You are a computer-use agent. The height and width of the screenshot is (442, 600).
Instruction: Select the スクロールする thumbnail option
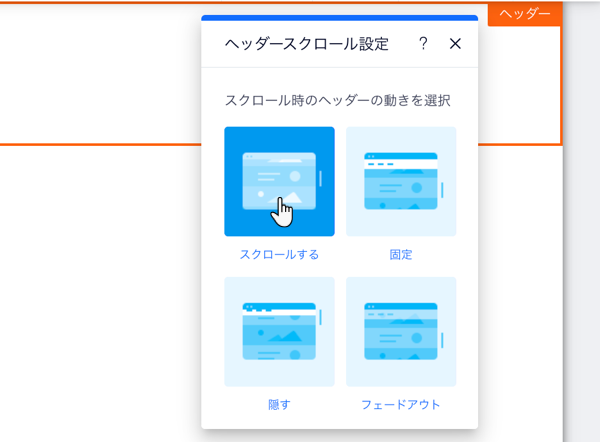point(279,181)
